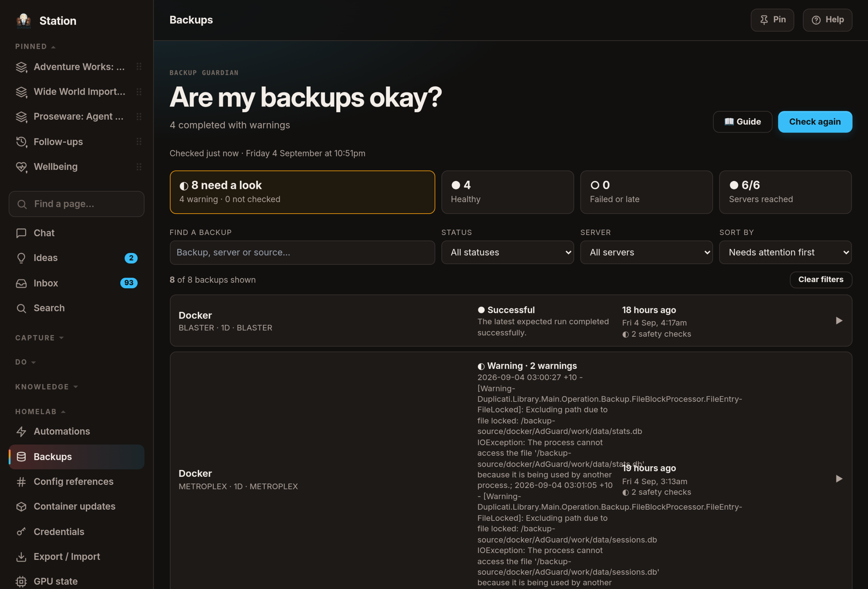Click the Credentials key icon

point(21,532)
